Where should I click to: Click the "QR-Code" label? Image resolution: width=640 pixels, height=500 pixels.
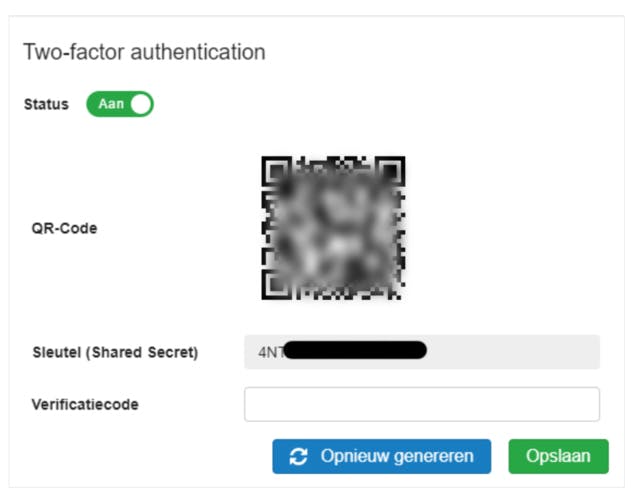[x=64, y=228]
